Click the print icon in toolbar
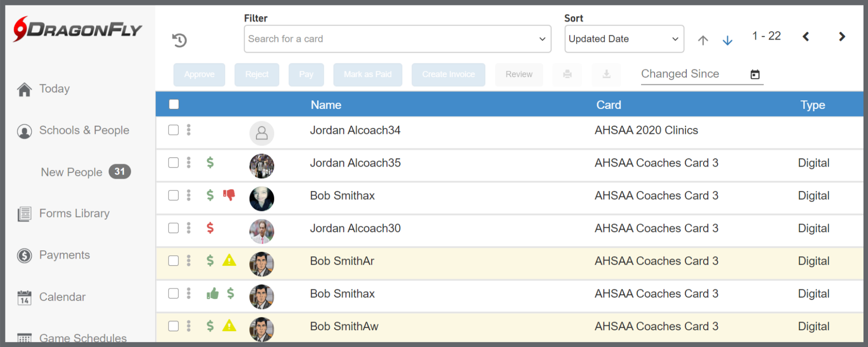Viewport: 868px width, 347px height. 567,74
